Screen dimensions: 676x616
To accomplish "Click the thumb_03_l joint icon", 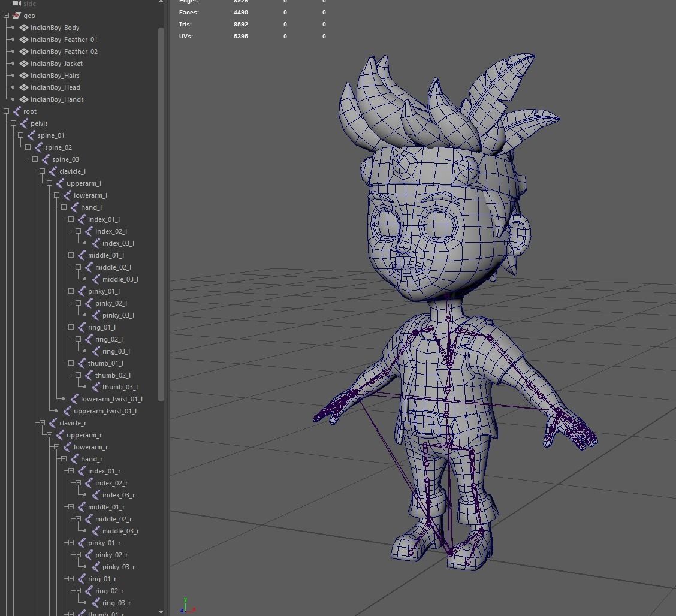I will pos(96,387).
